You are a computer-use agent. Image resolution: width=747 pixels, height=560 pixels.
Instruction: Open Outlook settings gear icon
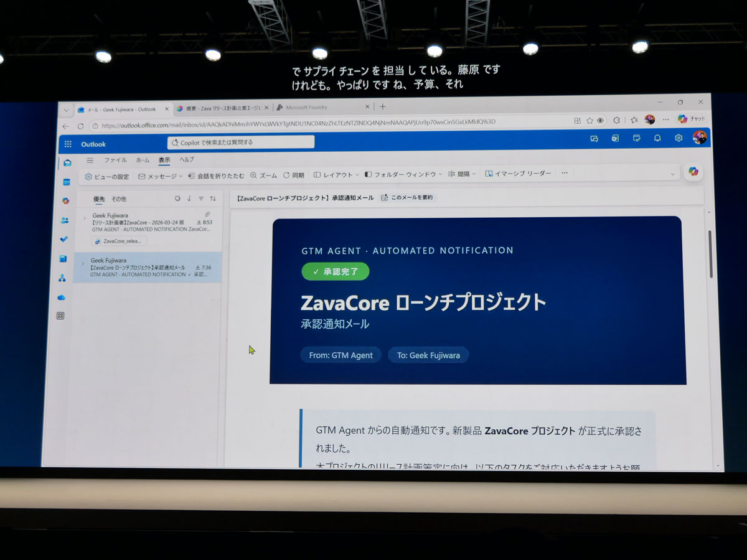point(679,138)
